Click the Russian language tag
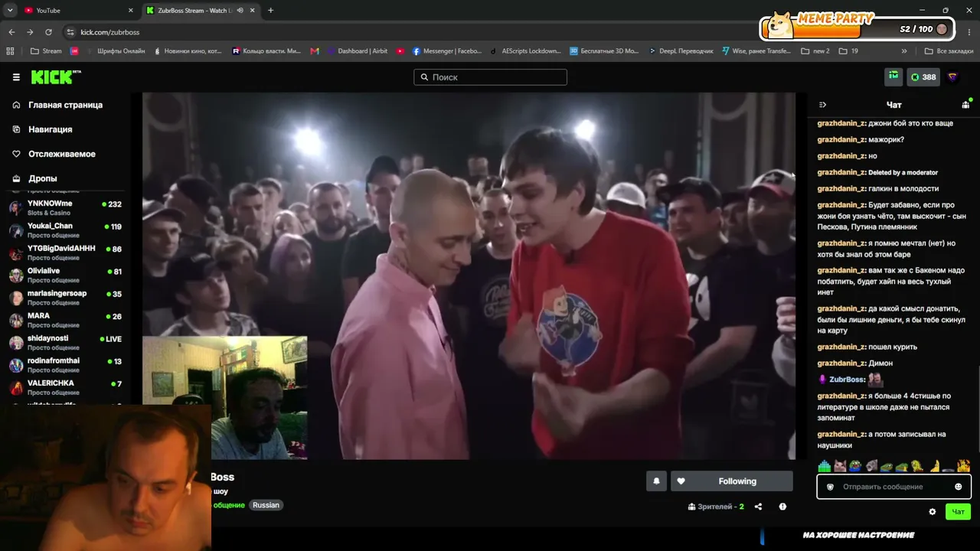The image size is (980, 551). (x=266, y=505)
